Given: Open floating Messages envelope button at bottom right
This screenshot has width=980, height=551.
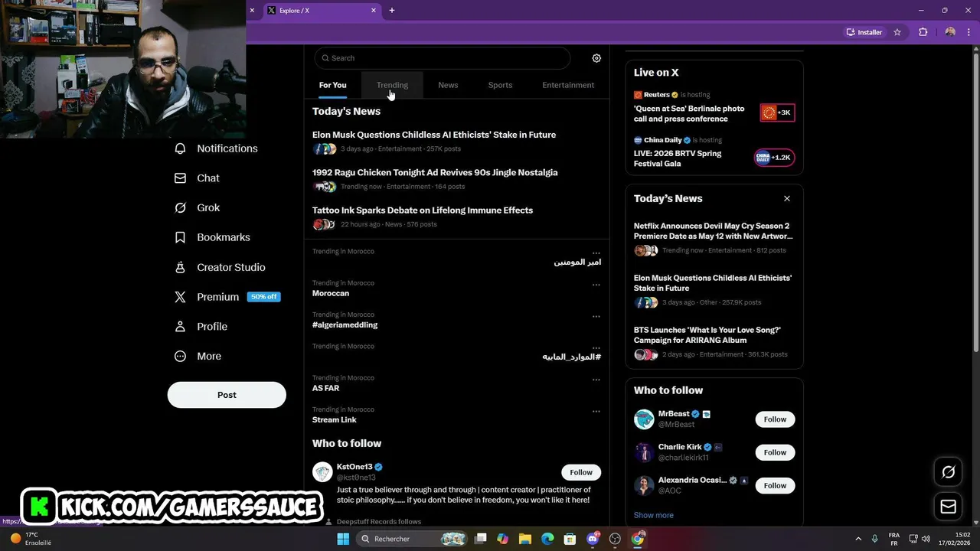Looking at the screenshot, I should 948,507.
